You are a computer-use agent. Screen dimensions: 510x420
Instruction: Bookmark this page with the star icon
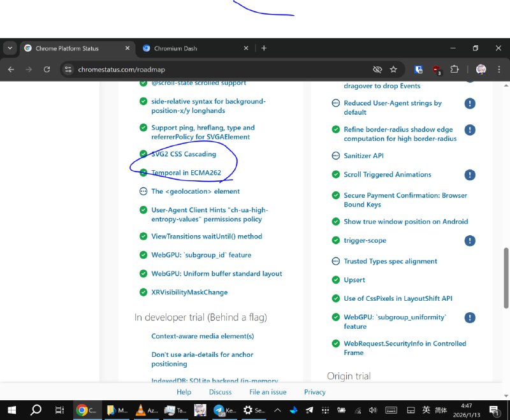tap(393, 69)
